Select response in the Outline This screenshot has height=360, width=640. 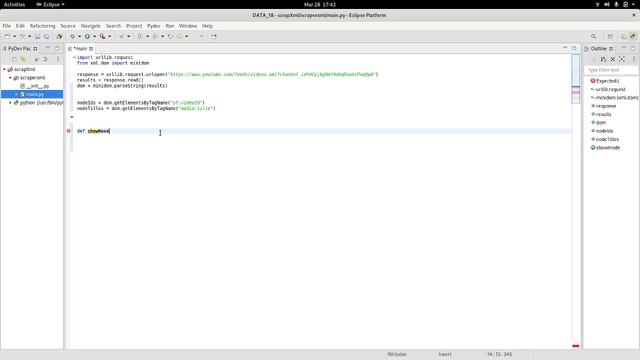coord(606,106)
